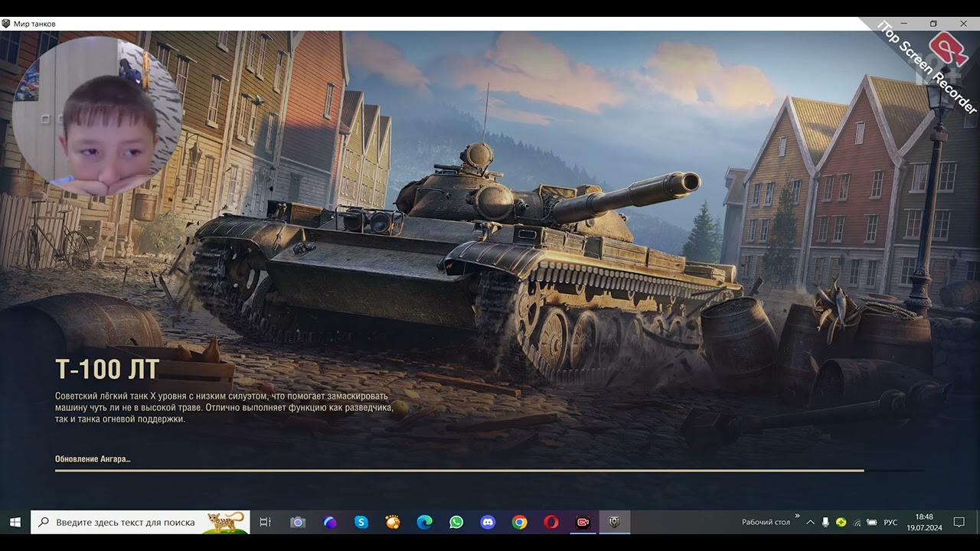
Task: Click the tank description paragraph
Action: [224, 407]
